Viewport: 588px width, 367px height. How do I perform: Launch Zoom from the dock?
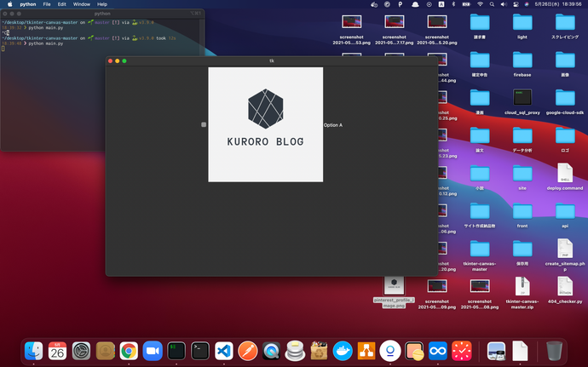[x=153, y=352]
